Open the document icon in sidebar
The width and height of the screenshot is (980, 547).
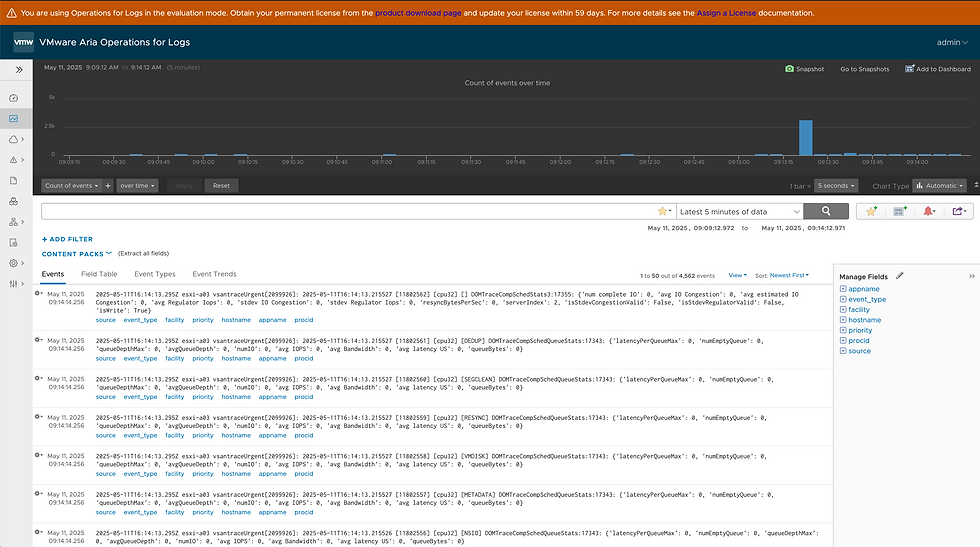point(13,181)
